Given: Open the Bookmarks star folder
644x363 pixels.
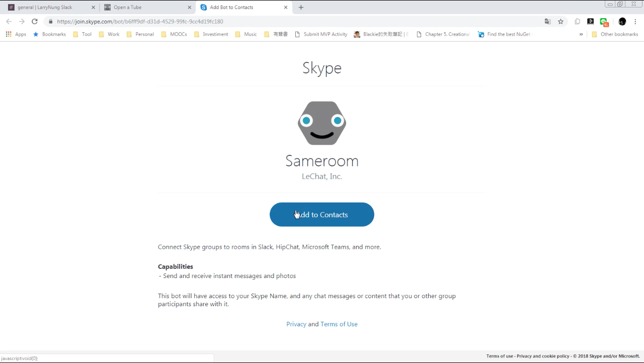Looking at the screenshot, I should [49, 34].
